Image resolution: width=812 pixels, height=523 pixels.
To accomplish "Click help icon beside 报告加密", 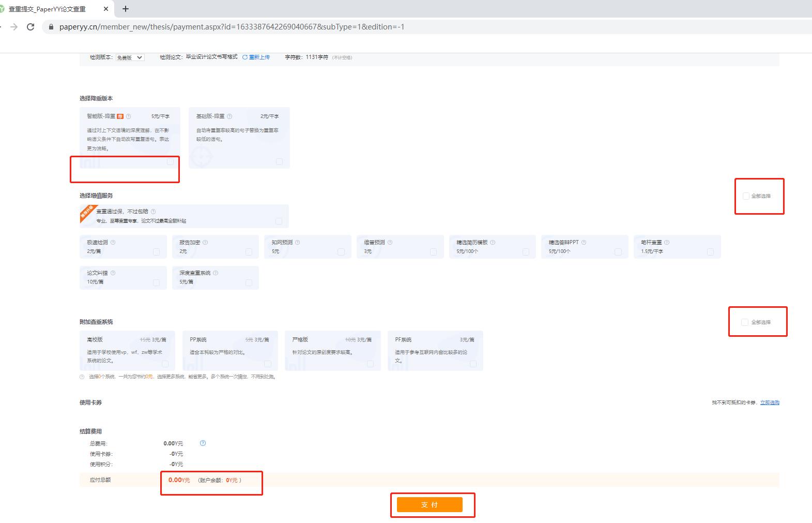I will pos(205,242).
